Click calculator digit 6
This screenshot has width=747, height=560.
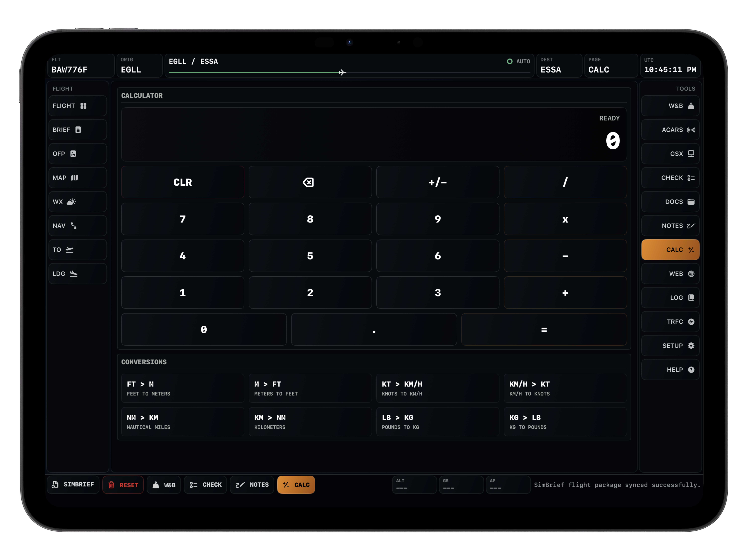tap(438, 256)
